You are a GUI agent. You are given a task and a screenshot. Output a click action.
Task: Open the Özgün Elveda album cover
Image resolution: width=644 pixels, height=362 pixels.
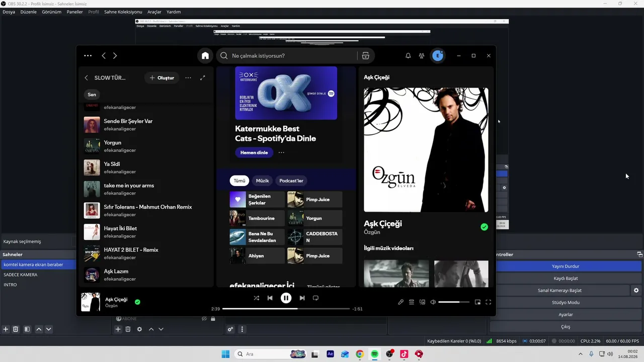[426, 150]
